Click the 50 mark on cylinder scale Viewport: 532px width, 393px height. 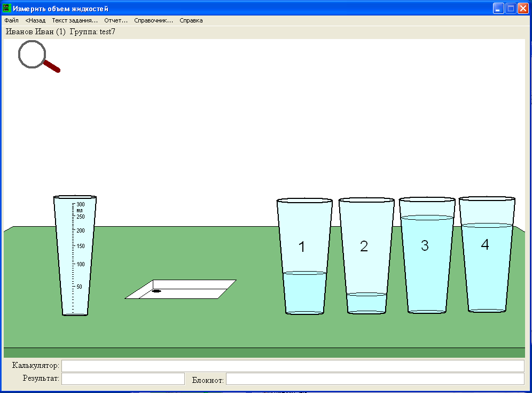click(x=79, y=287)
